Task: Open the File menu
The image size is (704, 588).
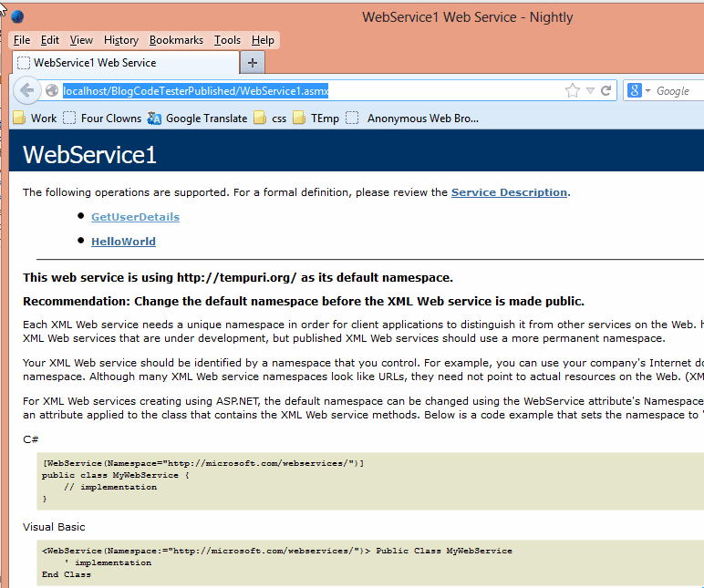Action: tap(22, 40)
